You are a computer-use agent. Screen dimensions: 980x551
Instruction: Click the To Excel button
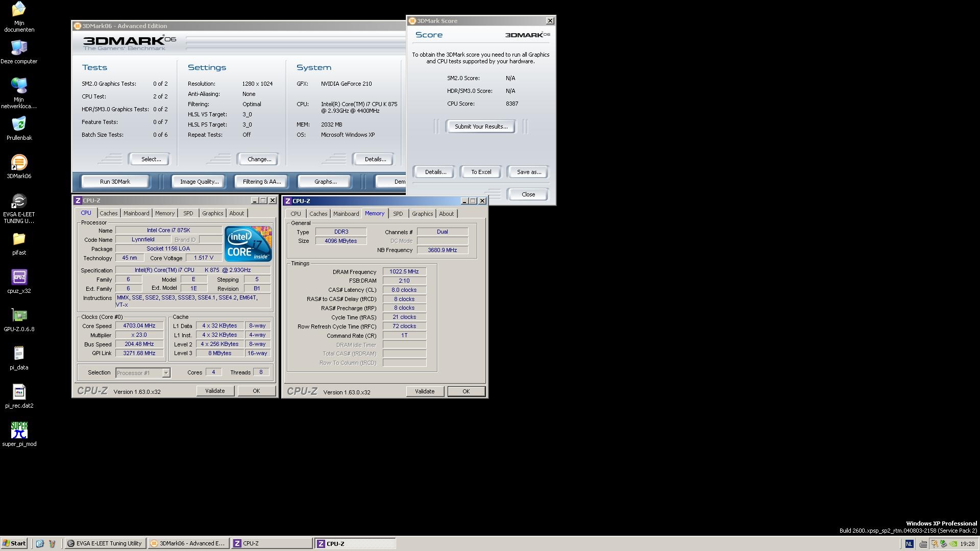tap(481, 172)
